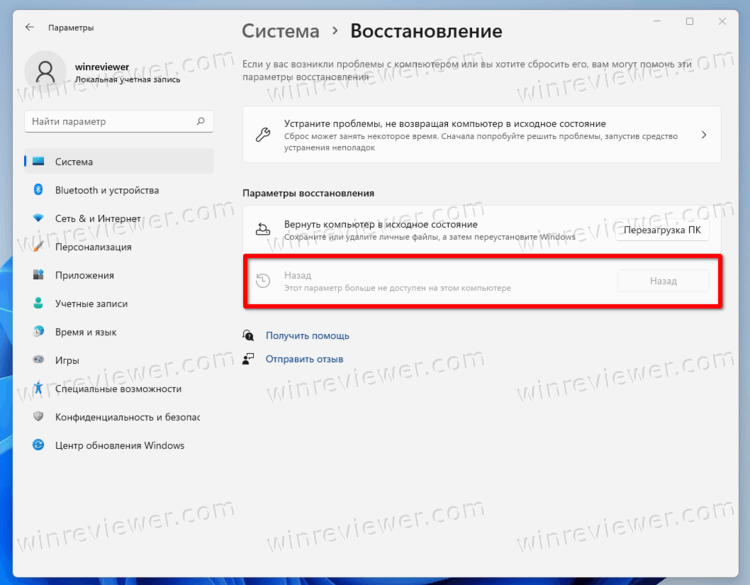This screenshot has height=585, width=750.
Task: Expand the troubleshoot card via its chevron
Action: (703, 135)
